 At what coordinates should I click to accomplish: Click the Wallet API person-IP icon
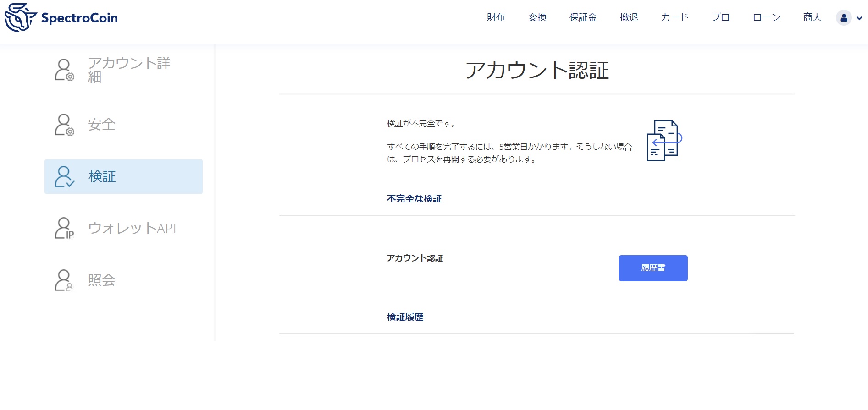pyautogui.click(x=64, y=229)
